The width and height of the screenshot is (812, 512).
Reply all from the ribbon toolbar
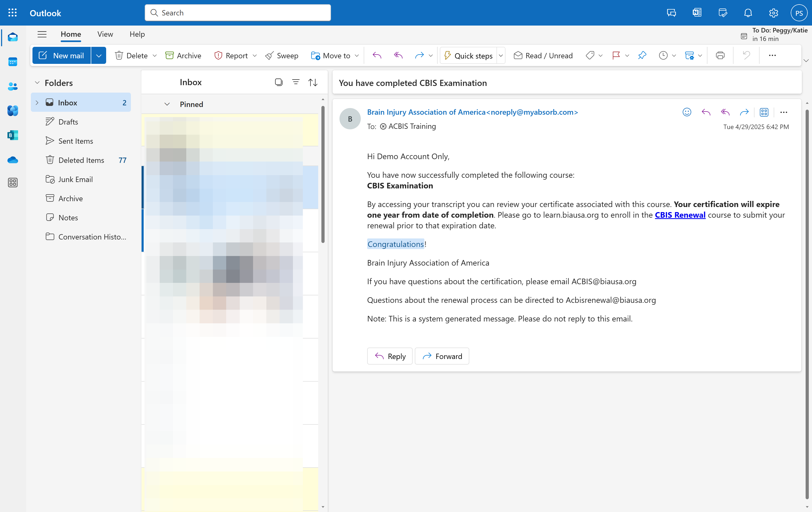(x=398, y=55)
